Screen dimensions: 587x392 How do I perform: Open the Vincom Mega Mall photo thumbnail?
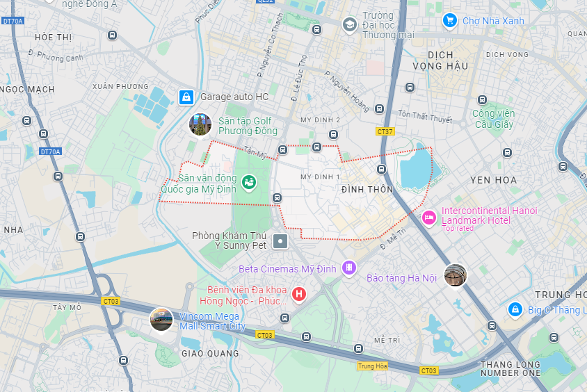161,320
